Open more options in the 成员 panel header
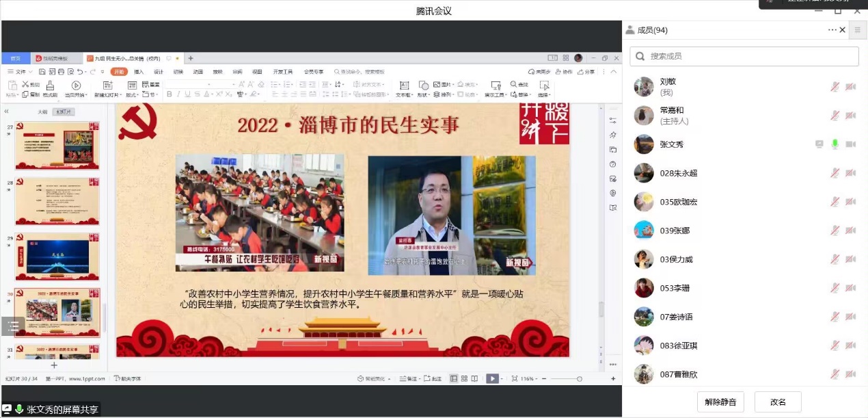This screenshot has width=868, height=418. (x=832, y=30)
